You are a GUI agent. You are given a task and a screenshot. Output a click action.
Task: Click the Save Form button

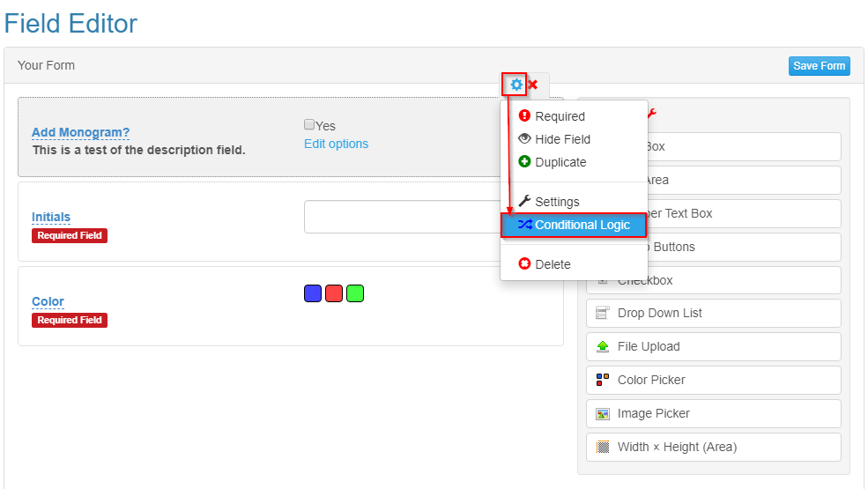[819, 66]
